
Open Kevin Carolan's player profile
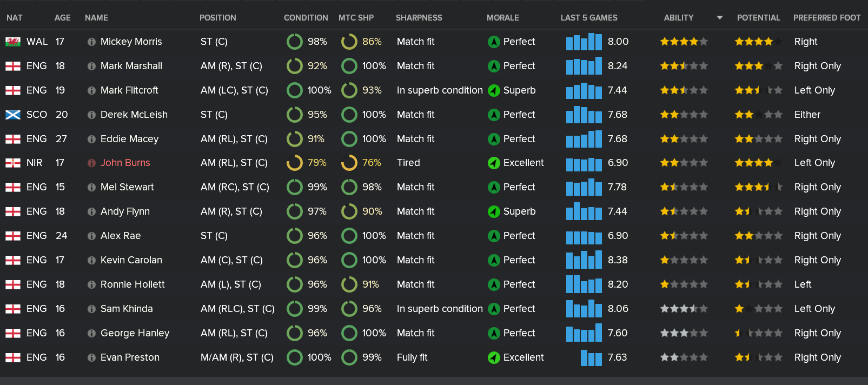tap(131, 260)
